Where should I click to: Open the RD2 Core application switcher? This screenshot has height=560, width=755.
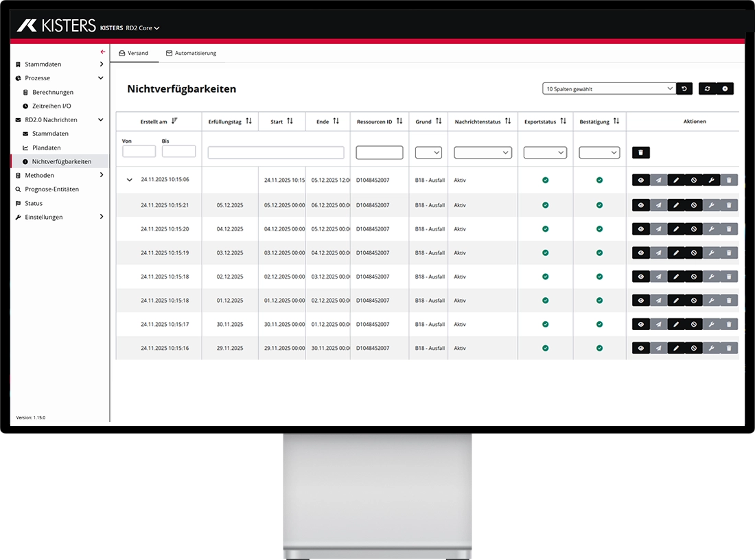[142, 28]
